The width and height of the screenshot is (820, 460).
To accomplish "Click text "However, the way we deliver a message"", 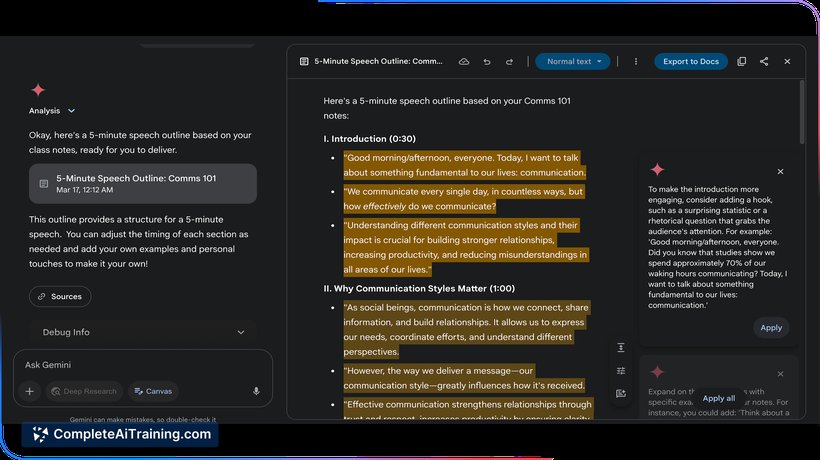I will (438, 371).
